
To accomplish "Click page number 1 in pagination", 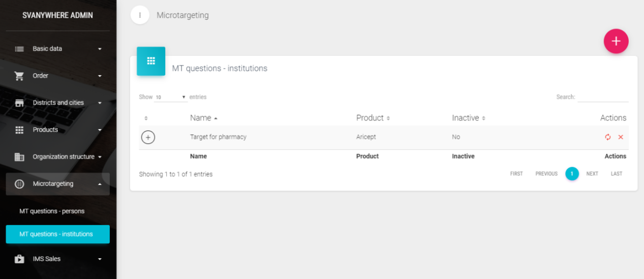I will pyautogui.click(x=572, y=174).
